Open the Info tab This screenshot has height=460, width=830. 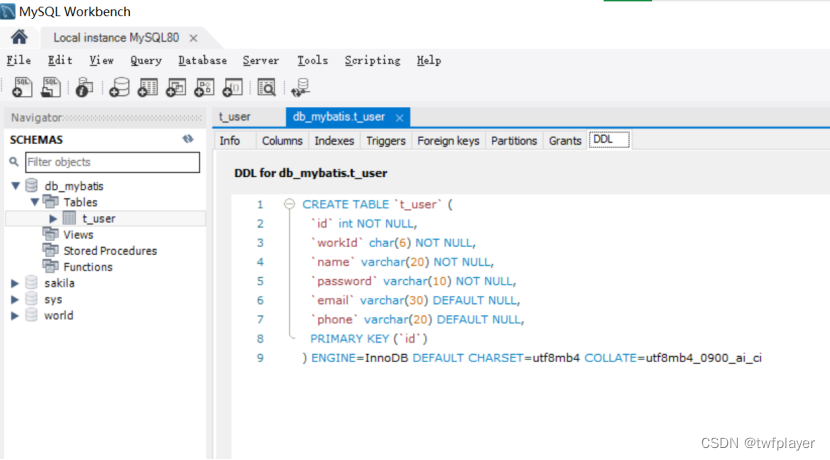pyautogui.click(x=230, y=141)
